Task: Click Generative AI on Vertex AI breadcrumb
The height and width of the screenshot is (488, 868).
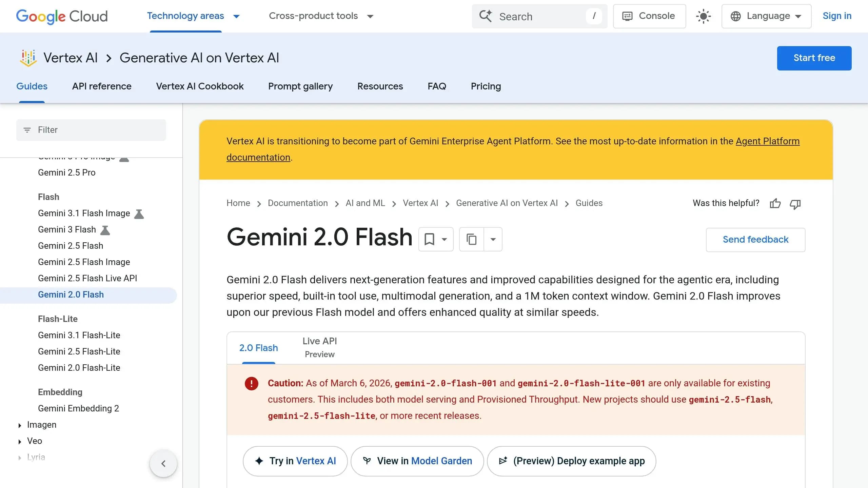Action: click(x=507, y=203)
